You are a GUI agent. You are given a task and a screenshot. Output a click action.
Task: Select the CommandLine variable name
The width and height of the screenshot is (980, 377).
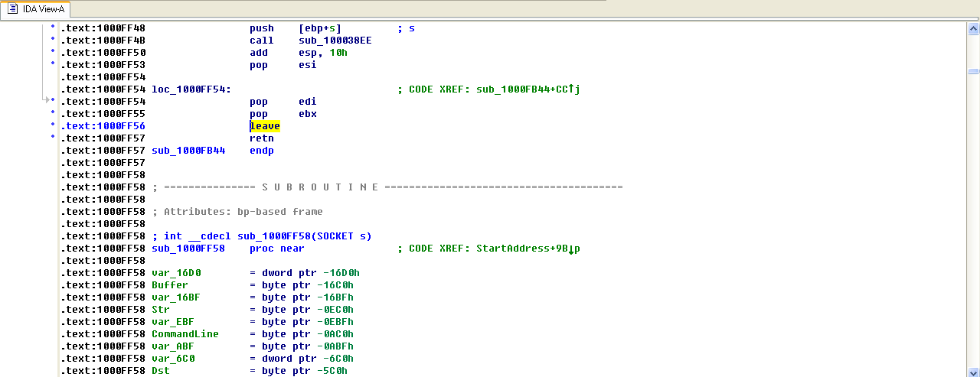(x=185, y=334)
